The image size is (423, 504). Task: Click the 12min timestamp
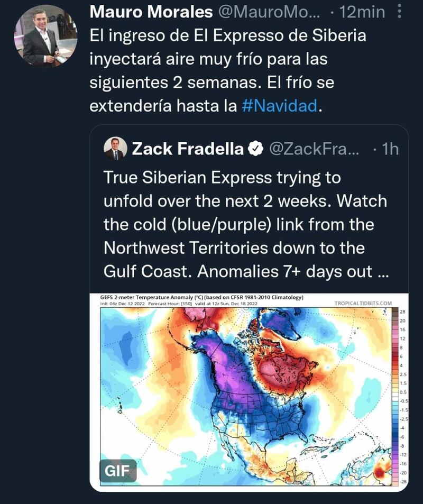tap(363, 12)
